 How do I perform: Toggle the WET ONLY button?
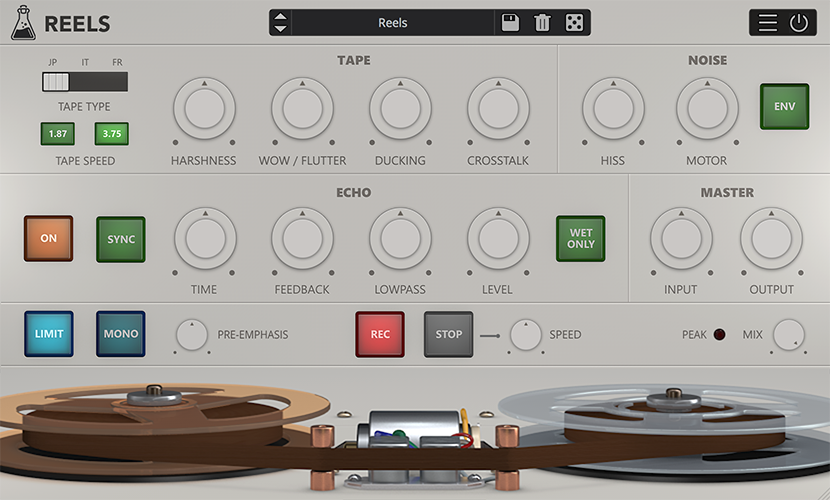click(581, 239)
